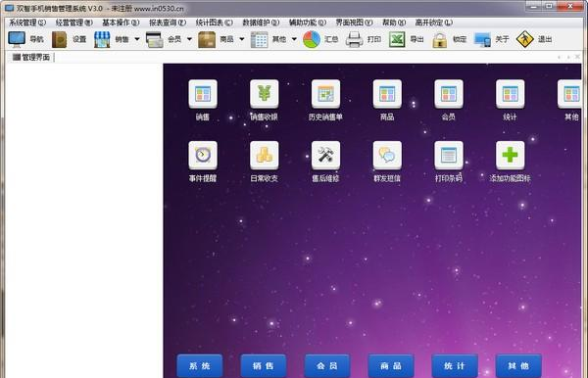Open the 商品 desktop icon

pyautogui.click(x=387, y=94)
